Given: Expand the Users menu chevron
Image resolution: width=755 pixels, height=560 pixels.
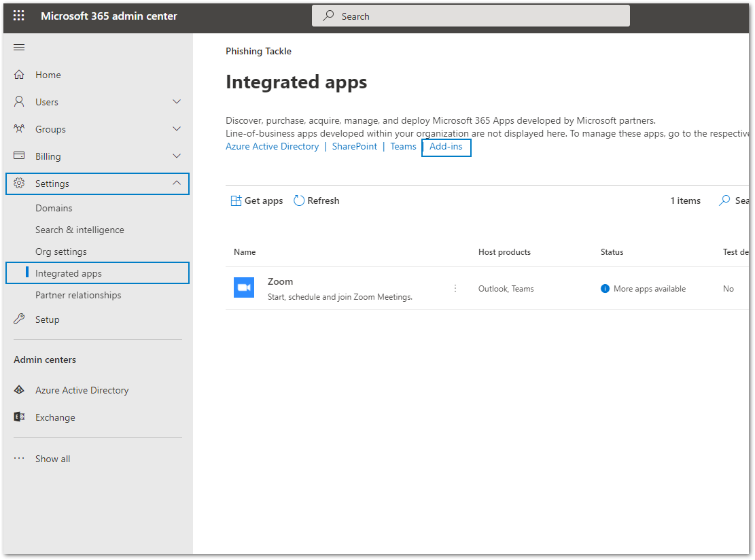Looking at the screenshot, I should click(x=177, y=101).
